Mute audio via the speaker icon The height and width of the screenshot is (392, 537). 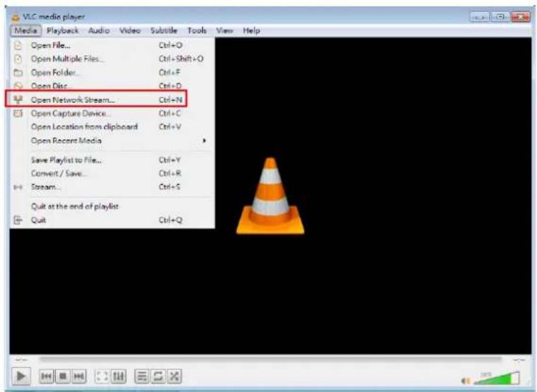click(x=466, y=381)
